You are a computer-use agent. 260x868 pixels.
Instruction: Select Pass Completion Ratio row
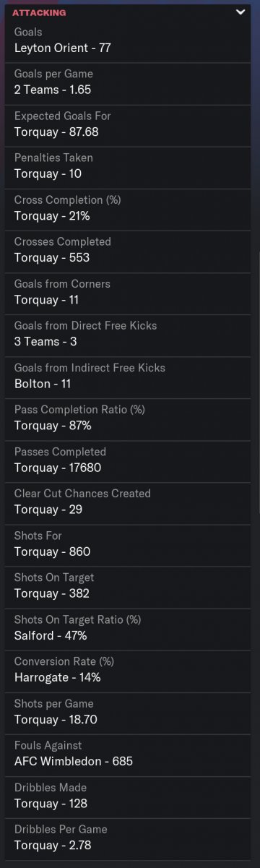pyautogui.click(x=130, y=418)
